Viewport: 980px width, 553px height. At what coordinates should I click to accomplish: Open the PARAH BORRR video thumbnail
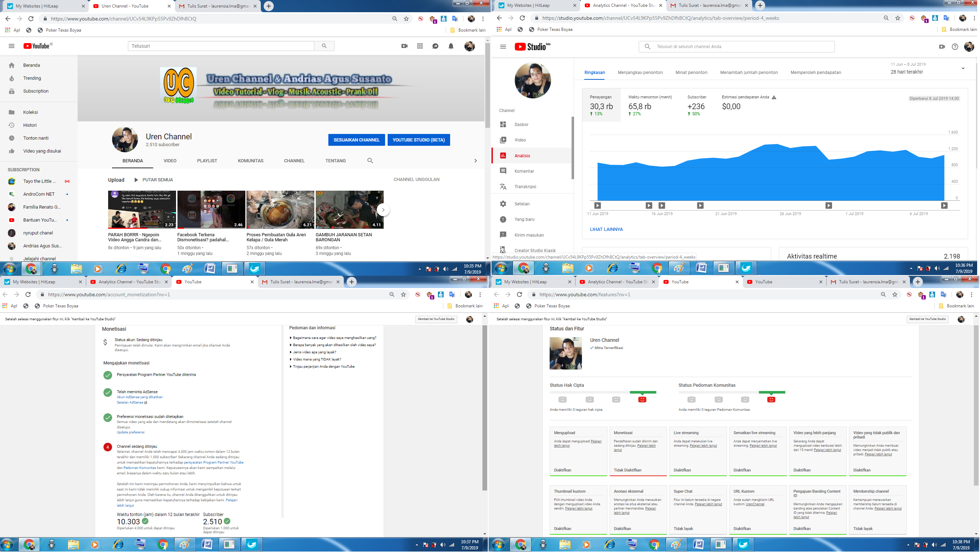click(142, 210)
